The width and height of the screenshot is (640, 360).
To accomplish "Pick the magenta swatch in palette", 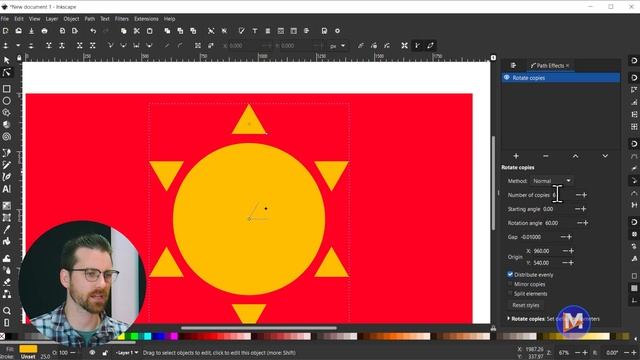I will coord(175,336).
